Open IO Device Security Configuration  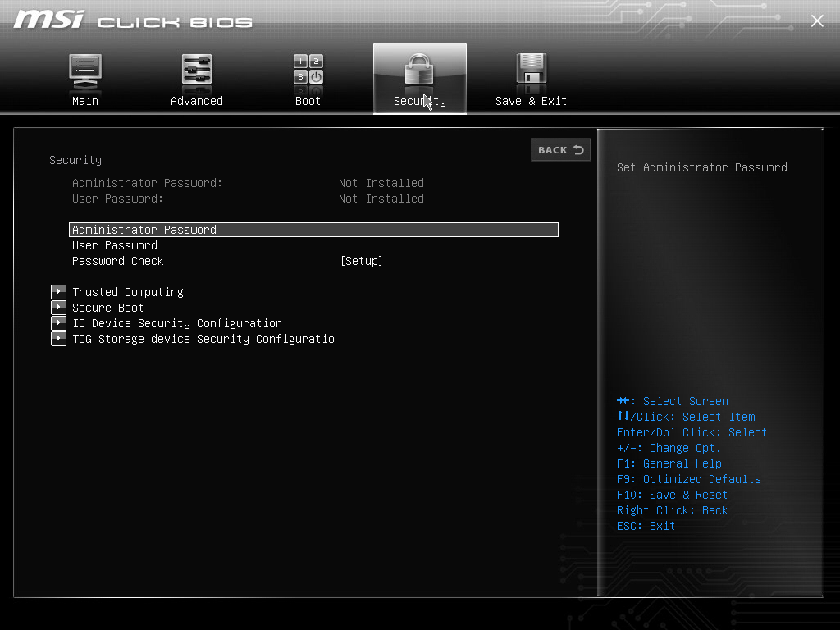pyautogui.click(x=177, y=323)
